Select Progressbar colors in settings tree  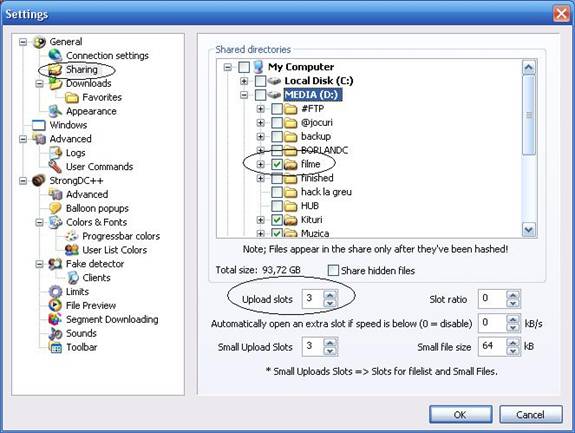click(x=121, y=236)
